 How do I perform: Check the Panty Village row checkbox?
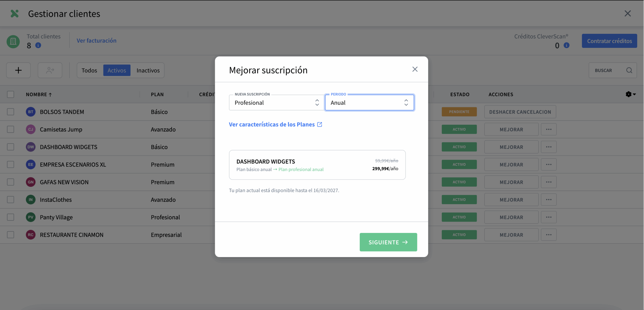tap(11, 217)
